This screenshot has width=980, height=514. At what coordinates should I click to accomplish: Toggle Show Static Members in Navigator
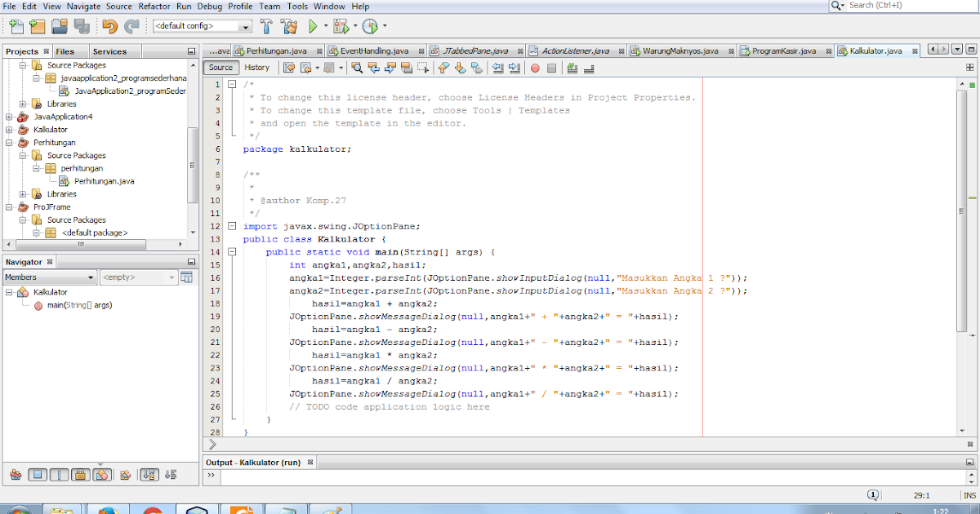pos(59,474)
